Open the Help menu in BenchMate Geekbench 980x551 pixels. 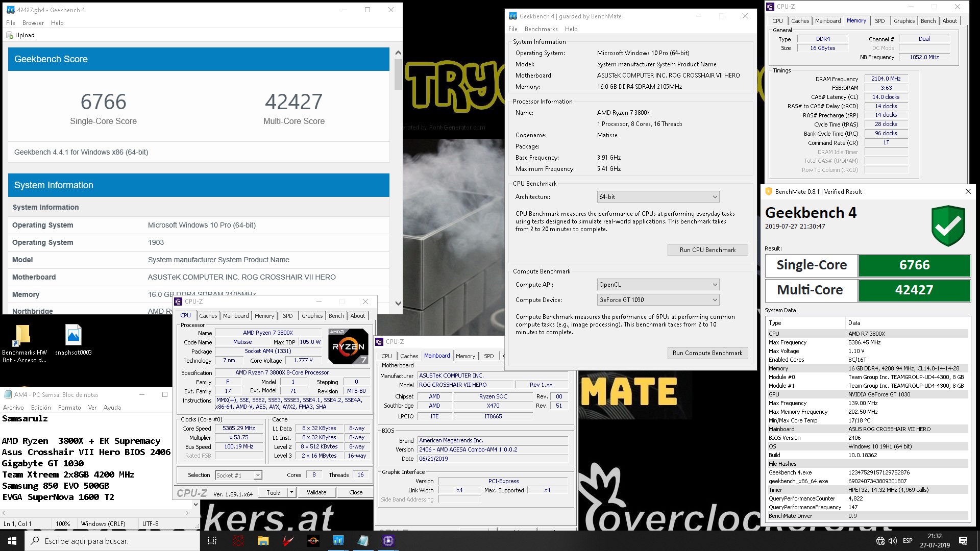[571, 29]
